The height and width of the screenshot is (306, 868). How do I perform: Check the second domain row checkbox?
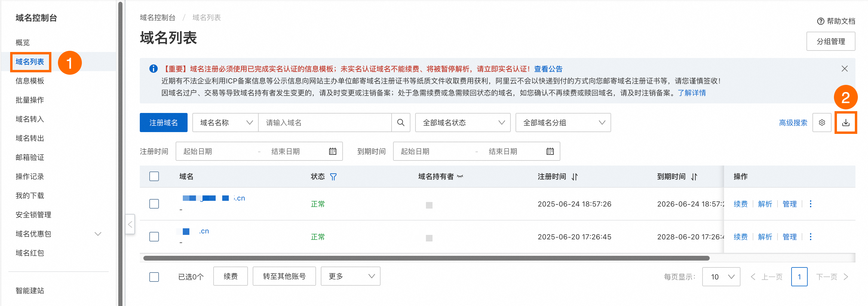(154, 237)
